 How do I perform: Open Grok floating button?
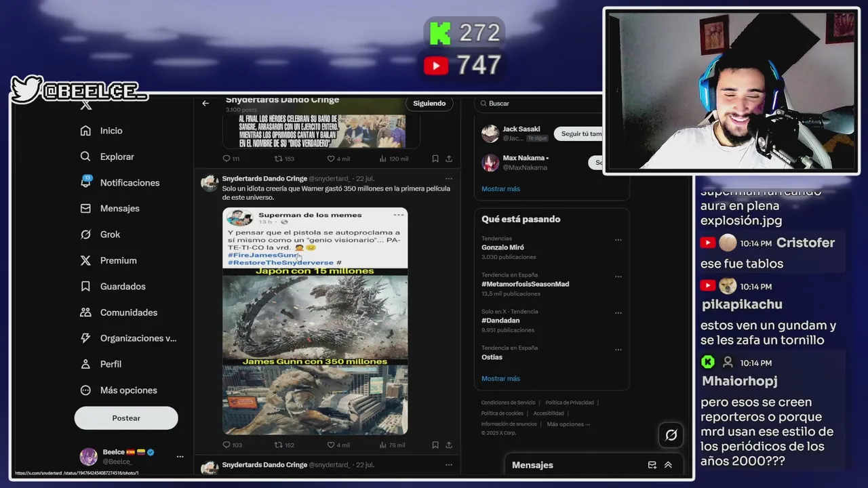coord(671,435)
